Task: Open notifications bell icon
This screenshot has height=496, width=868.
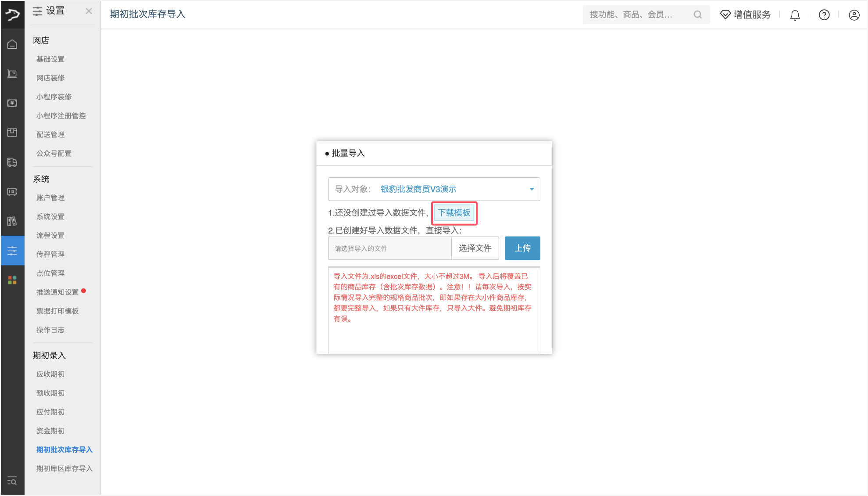Action: point(795,15)
